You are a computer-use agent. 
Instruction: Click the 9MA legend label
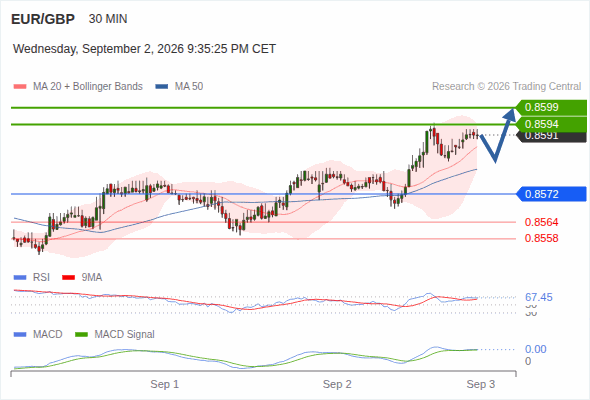[x=92, y=278]
